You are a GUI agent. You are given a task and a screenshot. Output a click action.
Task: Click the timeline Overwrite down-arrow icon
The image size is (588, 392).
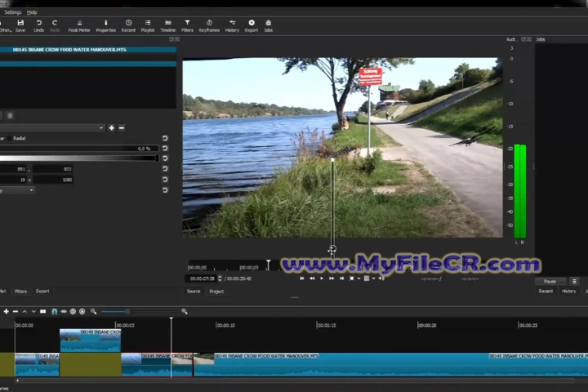tap(33, 311)
